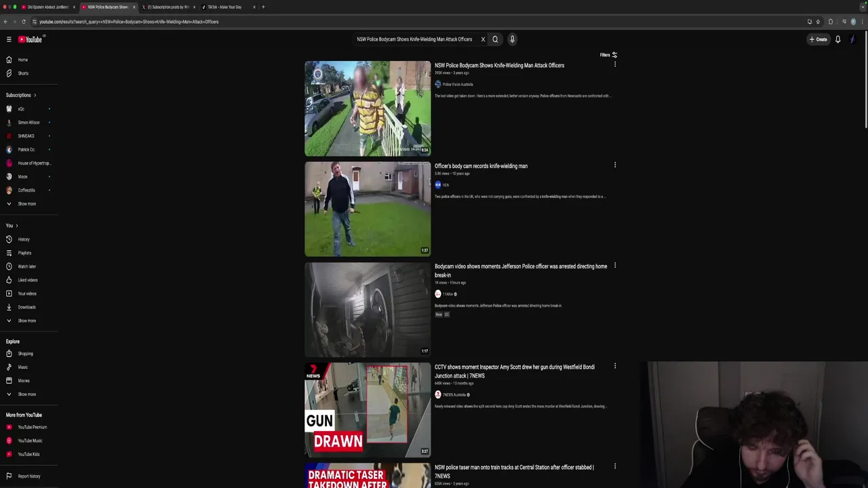Open the Create dropdown button
This screenshot has height=488, width=868.
[x=818, y=39]
